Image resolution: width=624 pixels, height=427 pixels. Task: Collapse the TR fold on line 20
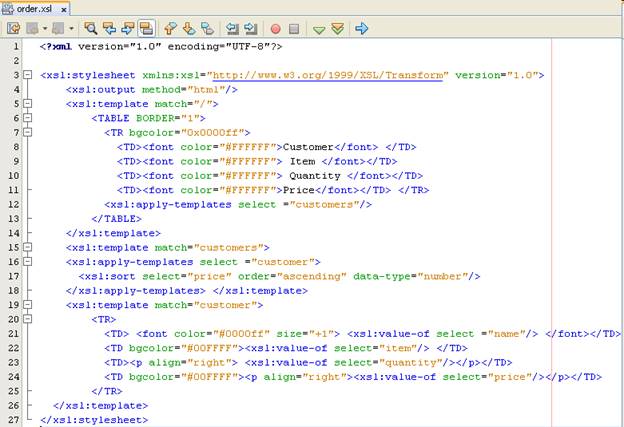point(27,319)
